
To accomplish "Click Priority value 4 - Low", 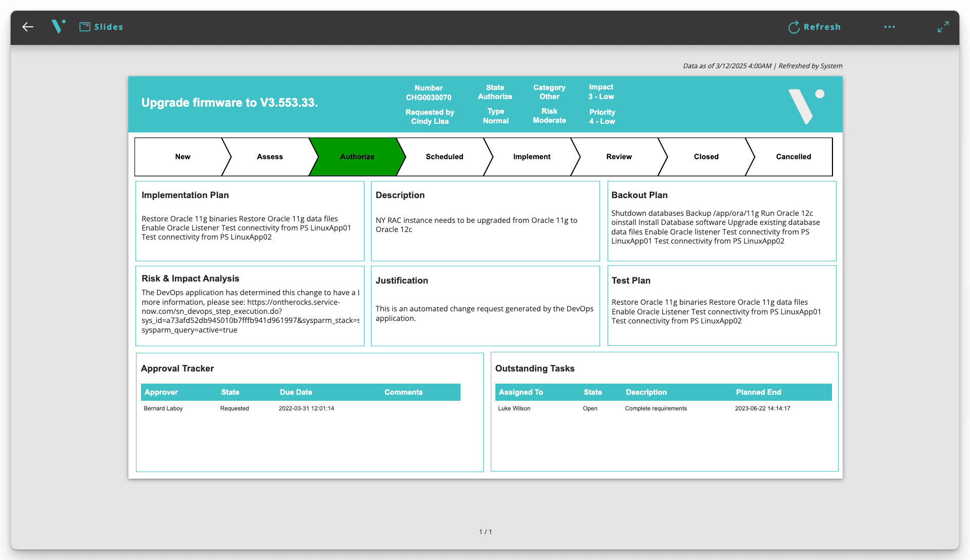I will coord(602,121).
